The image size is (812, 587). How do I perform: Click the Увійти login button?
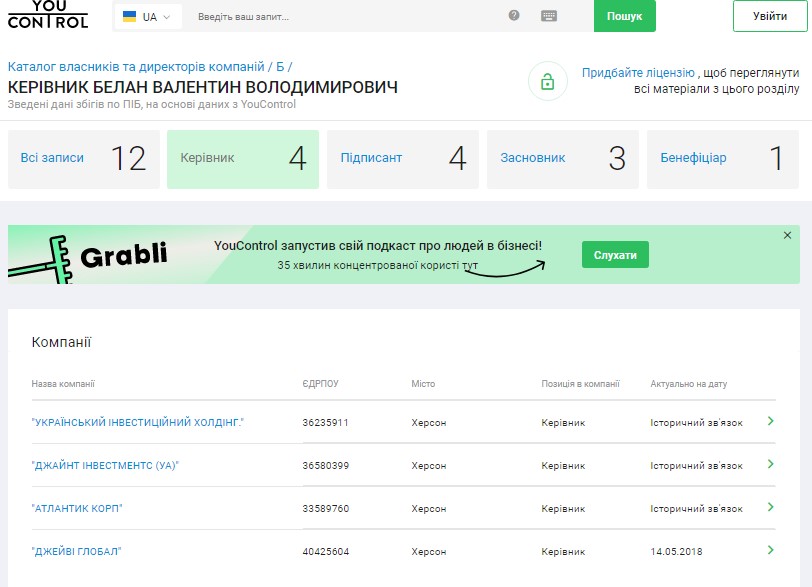click(x=769, y=16)
